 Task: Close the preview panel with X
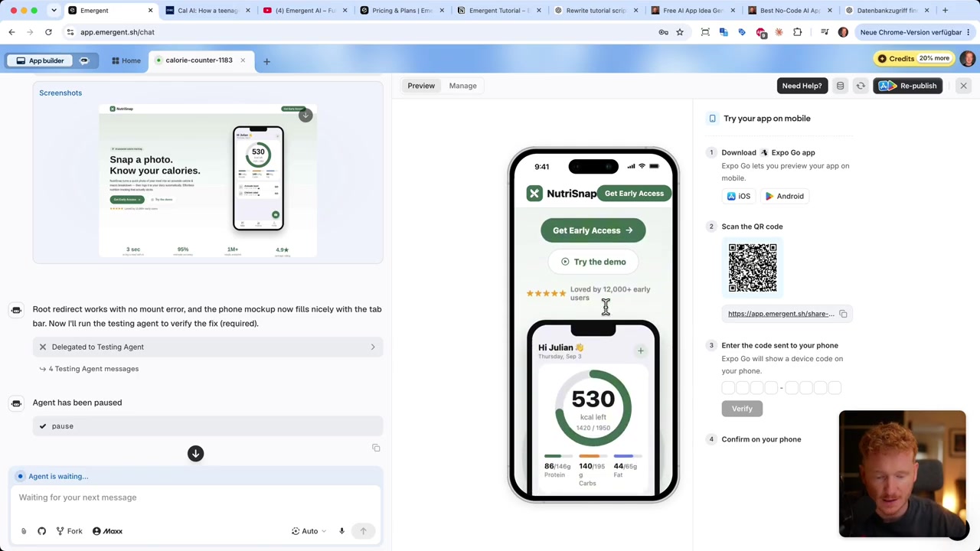963,86
